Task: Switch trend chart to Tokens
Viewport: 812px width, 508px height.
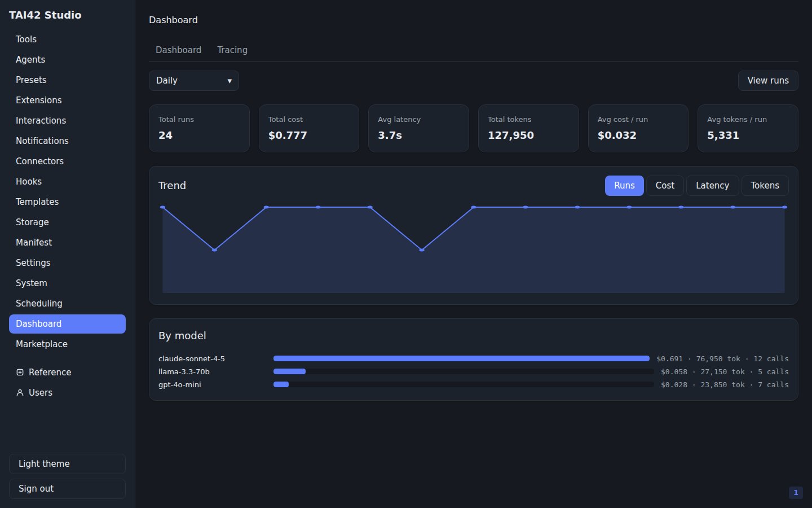Action: click(x=765, y=186)
